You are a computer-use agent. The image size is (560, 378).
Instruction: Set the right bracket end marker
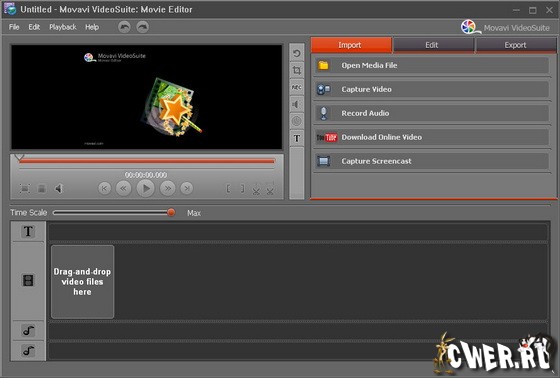242,189
